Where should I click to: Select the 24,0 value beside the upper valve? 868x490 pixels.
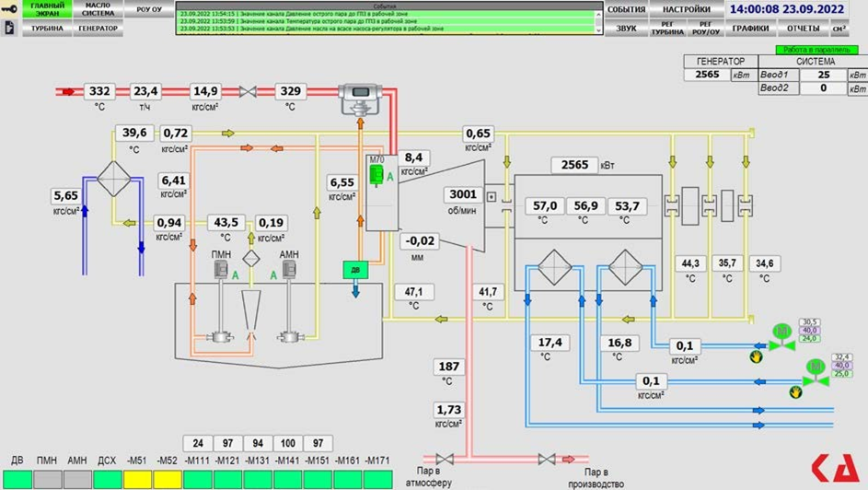(x=809, y=338)
